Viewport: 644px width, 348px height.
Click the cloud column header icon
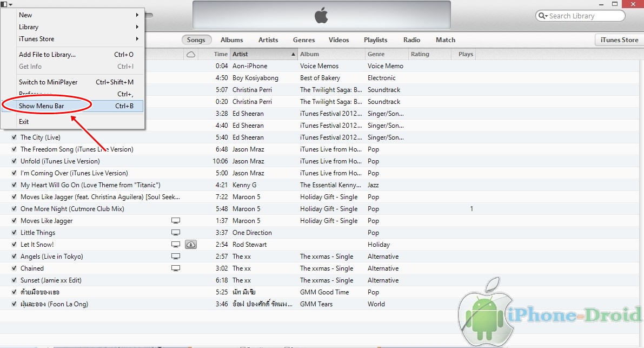191,54
